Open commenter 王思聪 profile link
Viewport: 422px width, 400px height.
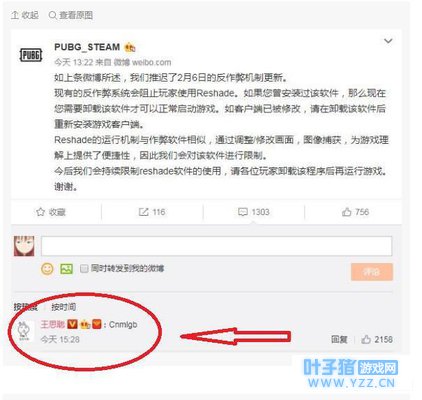click(53, 324)
